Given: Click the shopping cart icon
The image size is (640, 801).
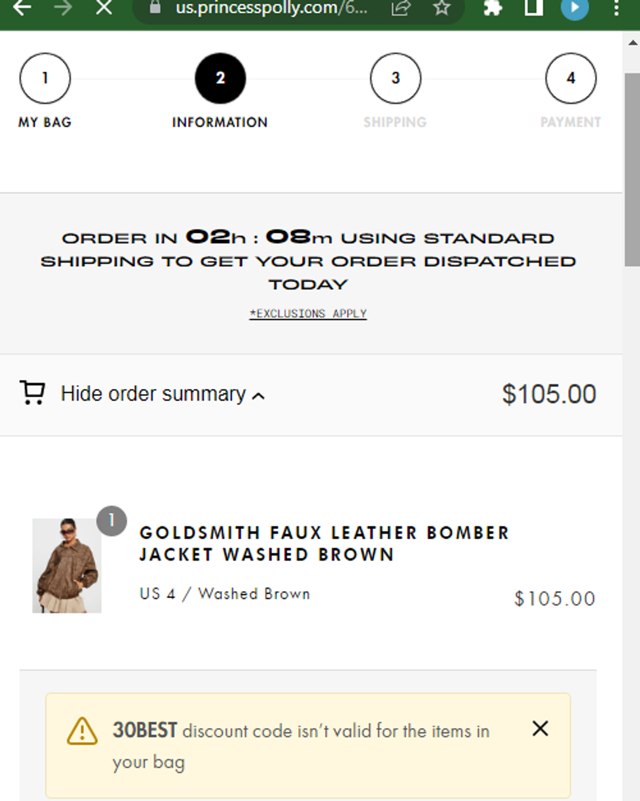Looking at the screenshot, I should (33, 393).
